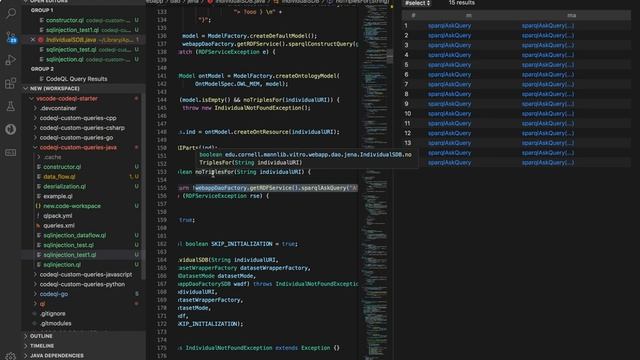Collapse the vscode-codeql-starter folder

67,98
